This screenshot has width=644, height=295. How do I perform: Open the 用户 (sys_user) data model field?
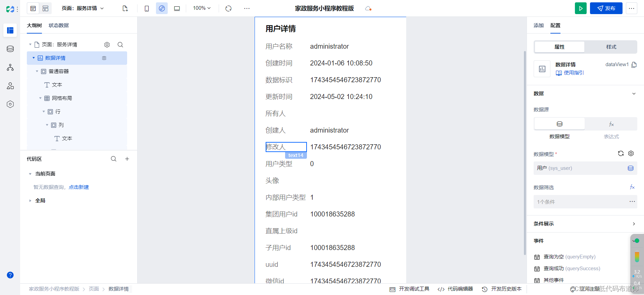point(585,168)
